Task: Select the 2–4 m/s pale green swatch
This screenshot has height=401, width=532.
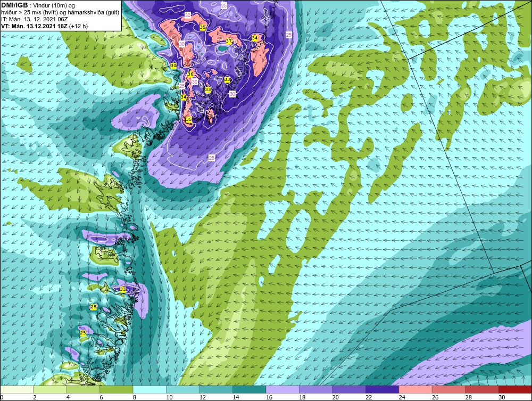Action: tap(50, 389)
